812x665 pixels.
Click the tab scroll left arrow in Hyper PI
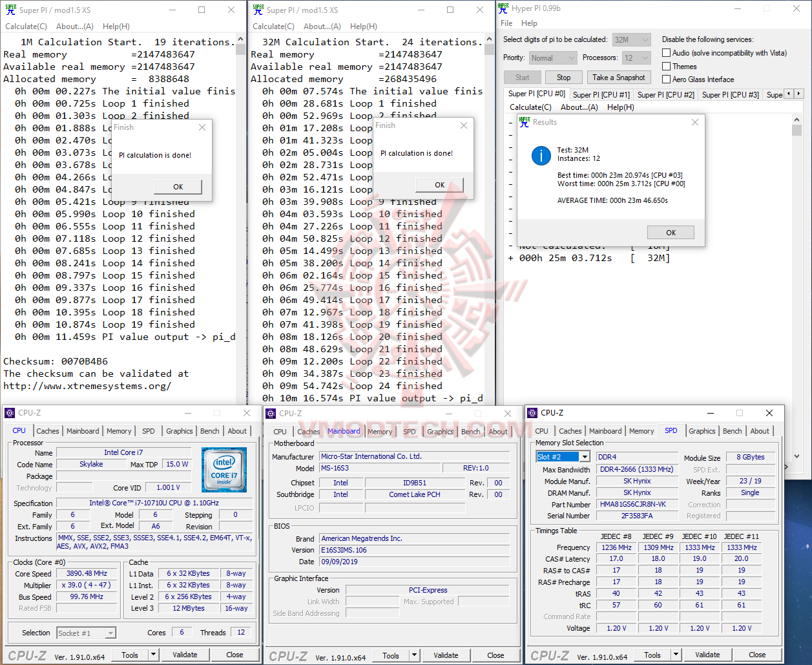(x=789, y=94)
